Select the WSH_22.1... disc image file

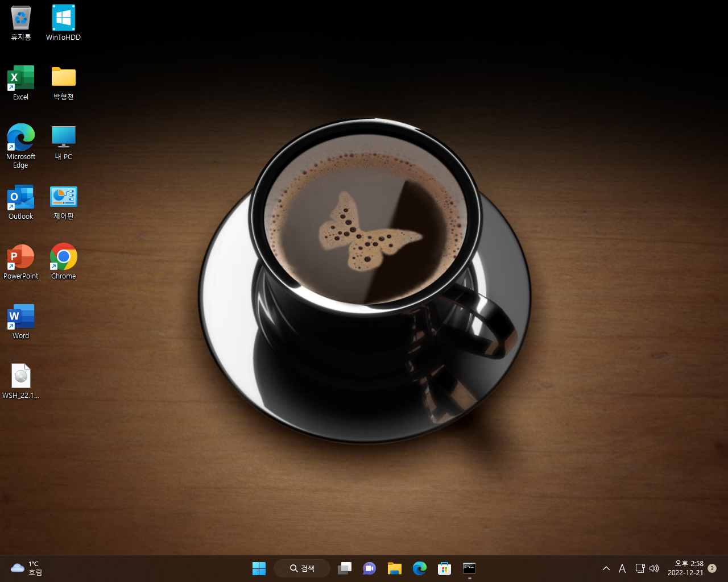click(21, 381)
